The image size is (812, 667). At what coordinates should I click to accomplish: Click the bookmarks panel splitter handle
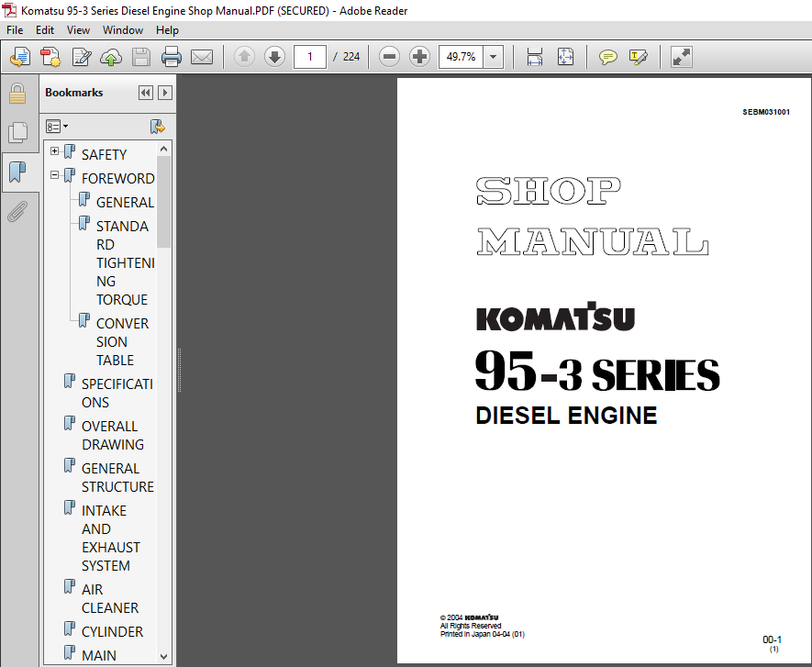pos(179,370)
